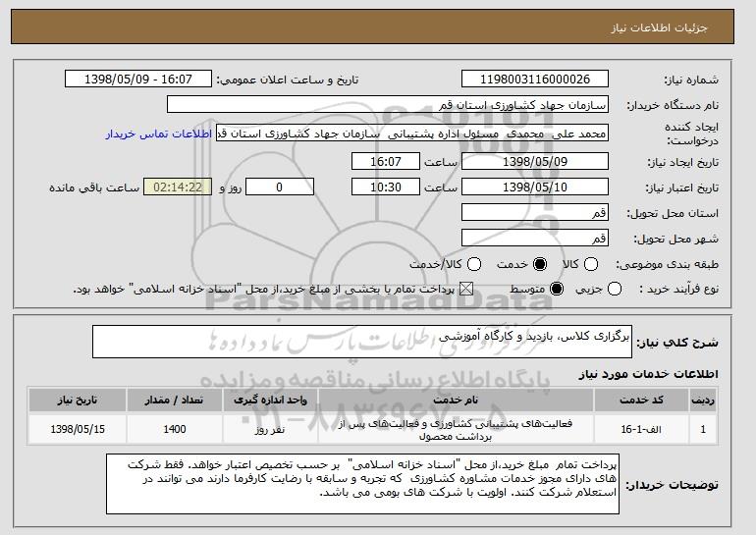Viewport: 756px width, 535px height.
Task: Click the request creator name field
Action: click(x=412, y=134)
